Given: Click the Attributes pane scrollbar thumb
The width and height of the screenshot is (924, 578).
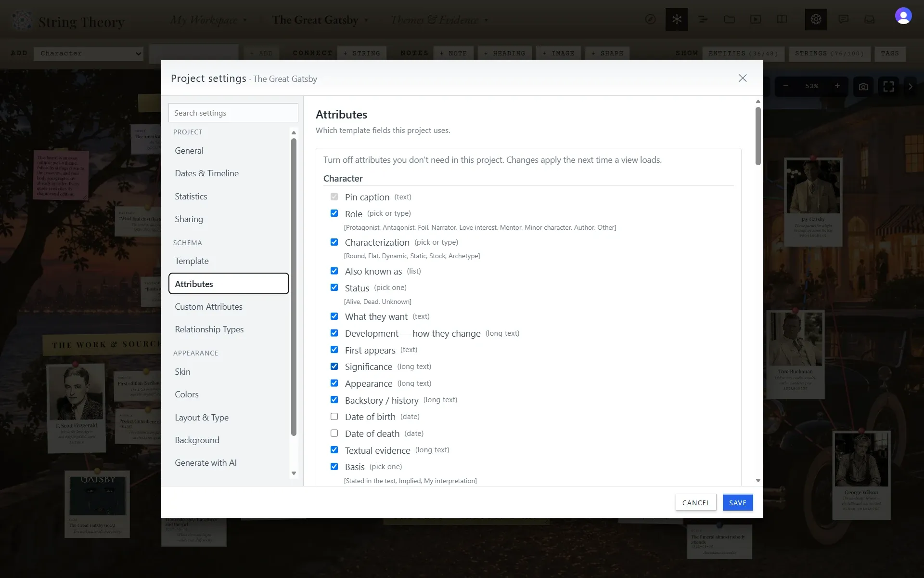Looking at the screenshot, I should coord(758,136).
